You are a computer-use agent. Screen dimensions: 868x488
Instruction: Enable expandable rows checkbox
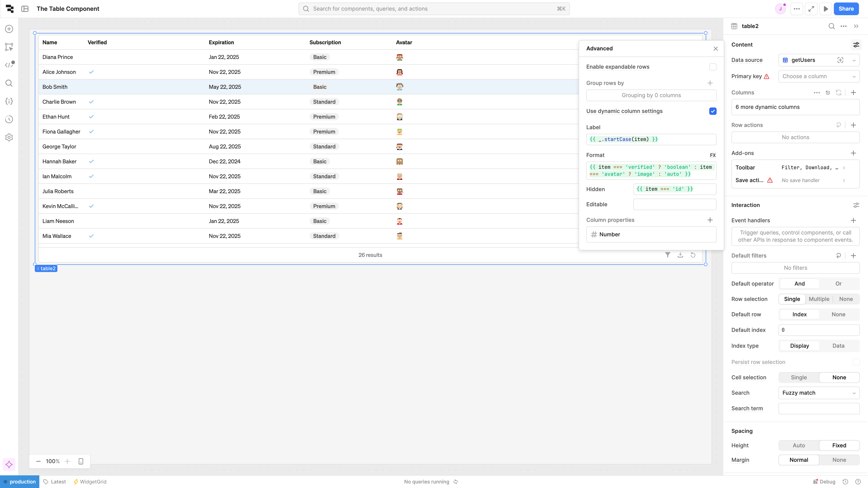712,67
